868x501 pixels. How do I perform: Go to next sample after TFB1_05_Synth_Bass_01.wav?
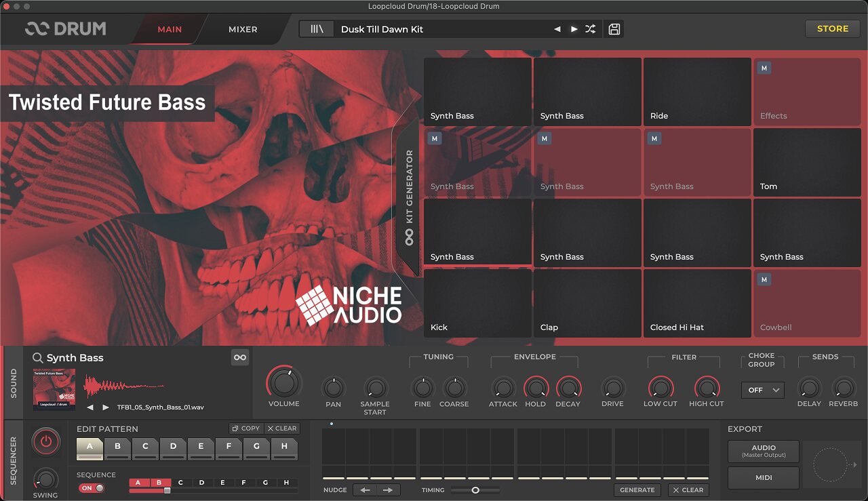[106, 407]
